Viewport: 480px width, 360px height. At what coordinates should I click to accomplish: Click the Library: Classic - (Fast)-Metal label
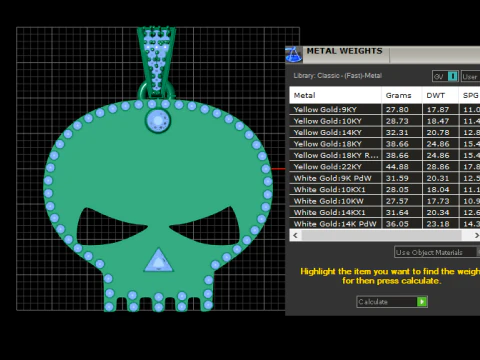(337, 76)
